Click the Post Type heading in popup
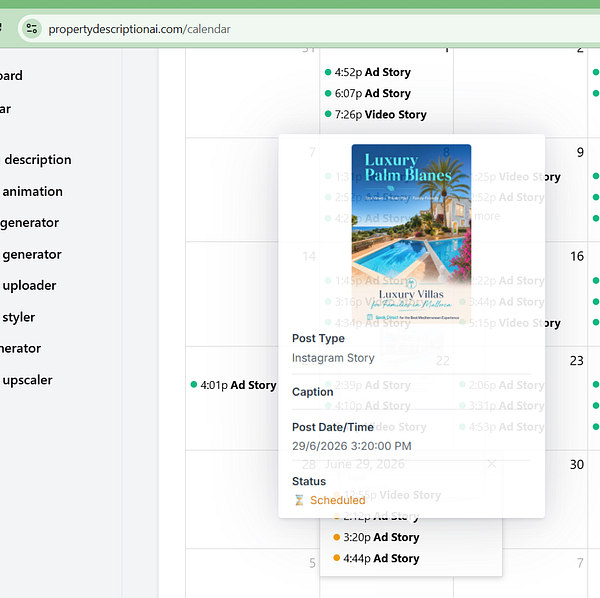 [x=318, y=338]
